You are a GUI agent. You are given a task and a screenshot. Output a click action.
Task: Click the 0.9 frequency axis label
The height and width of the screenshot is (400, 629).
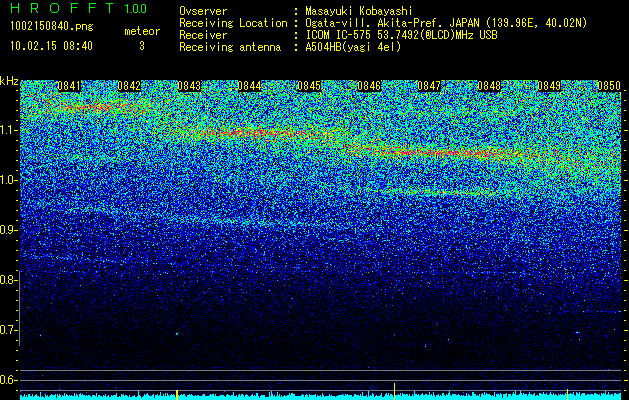(x=8, y=230)
